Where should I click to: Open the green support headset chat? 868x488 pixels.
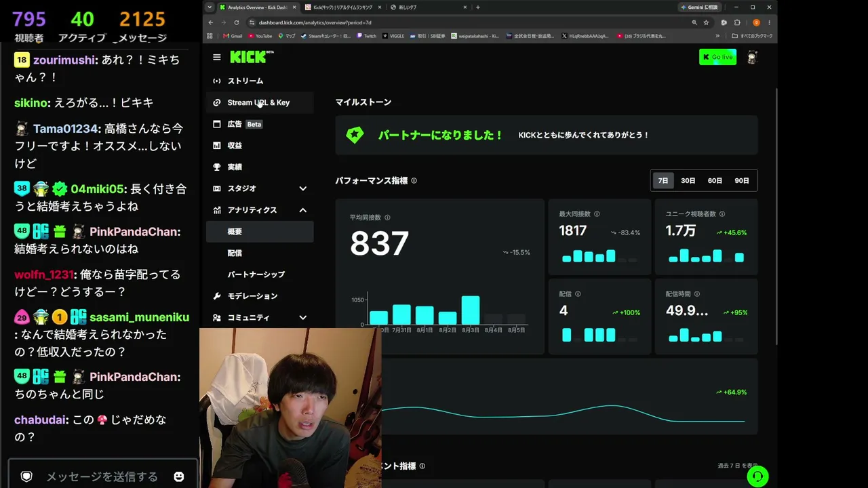[757, 476]
